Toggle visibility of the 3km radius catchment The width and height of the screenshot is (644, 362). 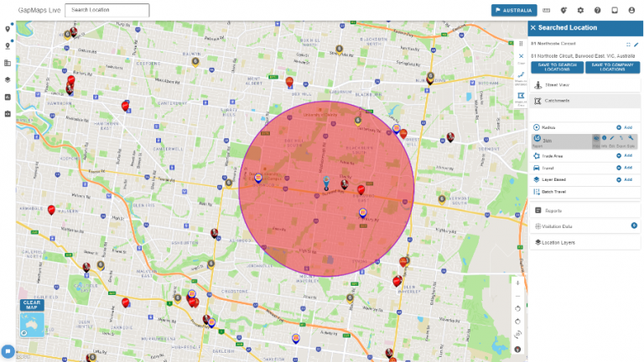(x=596, y=137)
